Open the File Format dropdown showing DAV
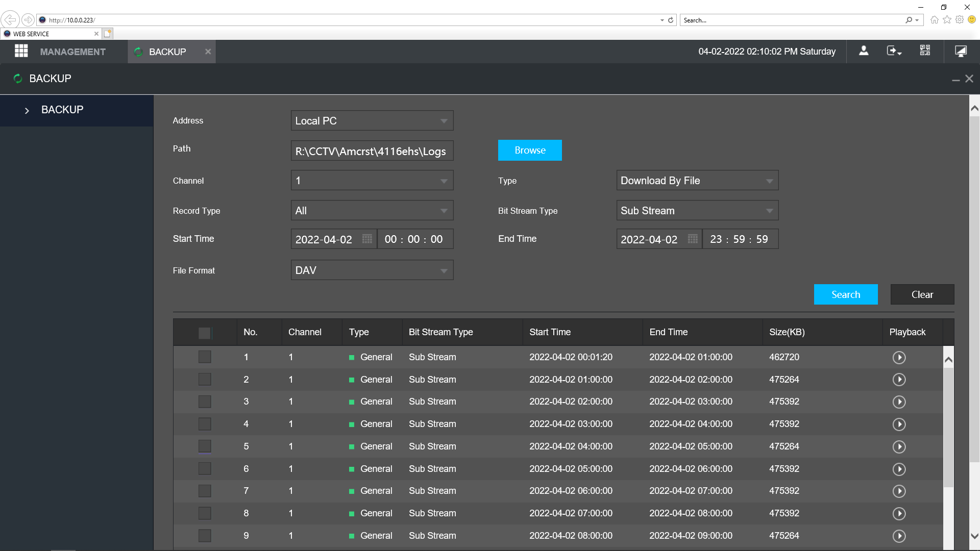This screenshot has height=551, width=980. [372, 270]
